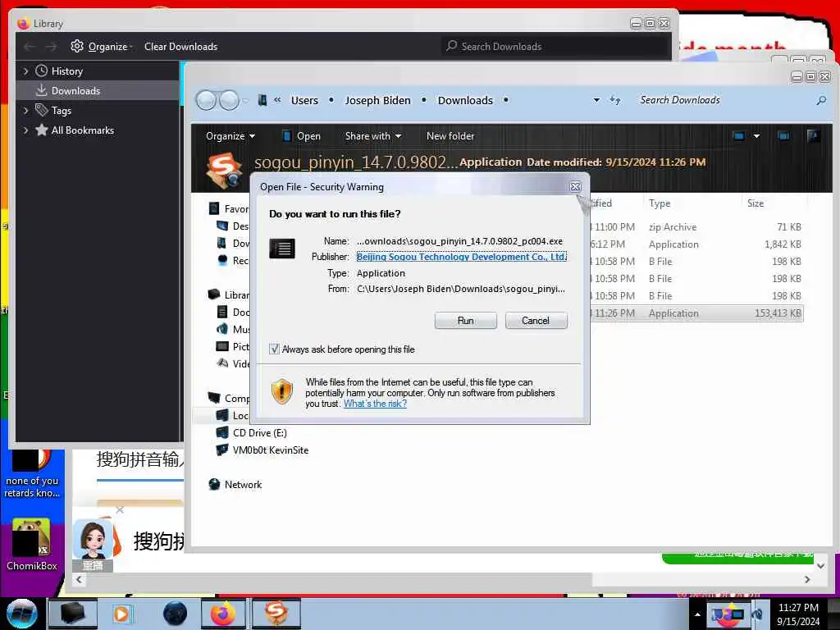This screenshot has width=840, height=630.
Task: Expand All Bookmarks in Library
Action: 25,130
